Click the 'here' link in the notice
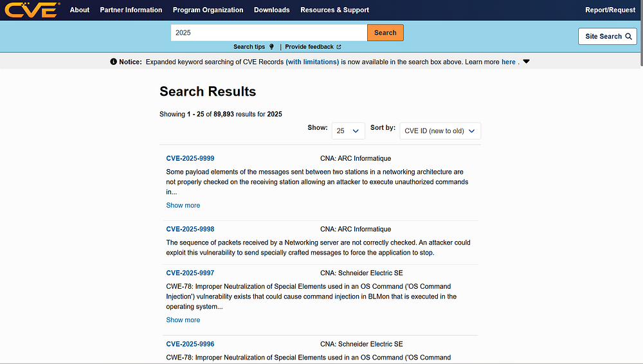643x364 pixels. 509,62
